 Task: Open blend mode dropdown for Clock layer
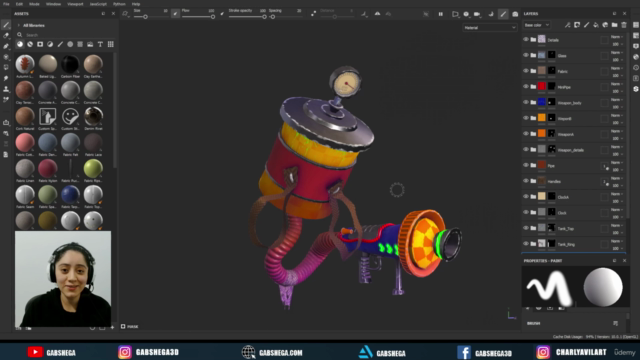(x=616, y=210)
